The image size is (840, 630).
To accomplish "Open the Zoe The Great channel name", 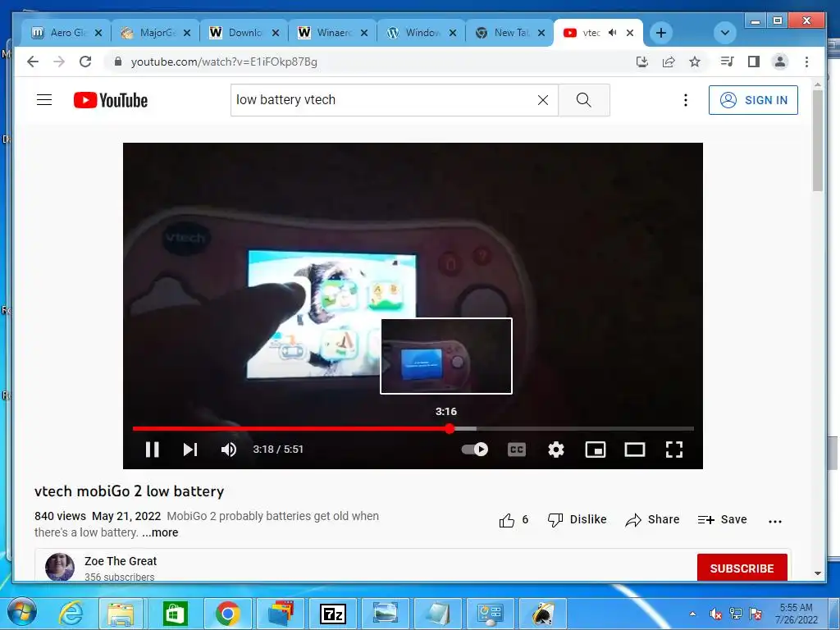I will point(121,561).
